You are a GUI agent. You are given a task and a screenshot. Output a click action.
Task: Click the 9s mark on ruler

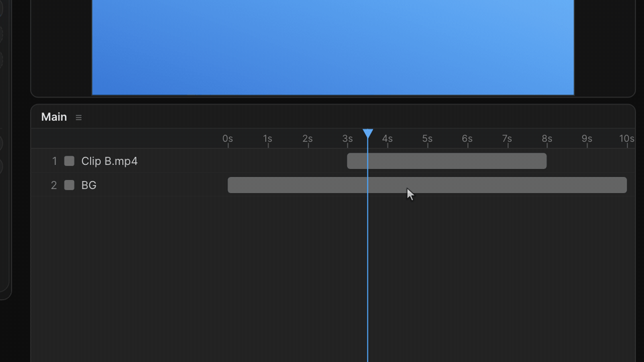(x=586, y=139)
